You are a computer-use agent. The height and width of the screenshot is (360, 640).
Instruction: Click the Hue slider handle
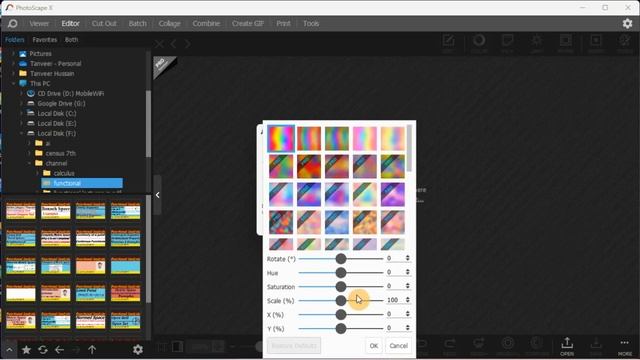pos(341,273)
